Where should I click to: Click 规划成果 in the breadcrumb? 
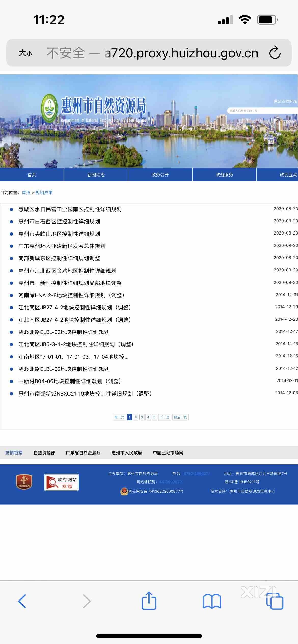(44, 193)
